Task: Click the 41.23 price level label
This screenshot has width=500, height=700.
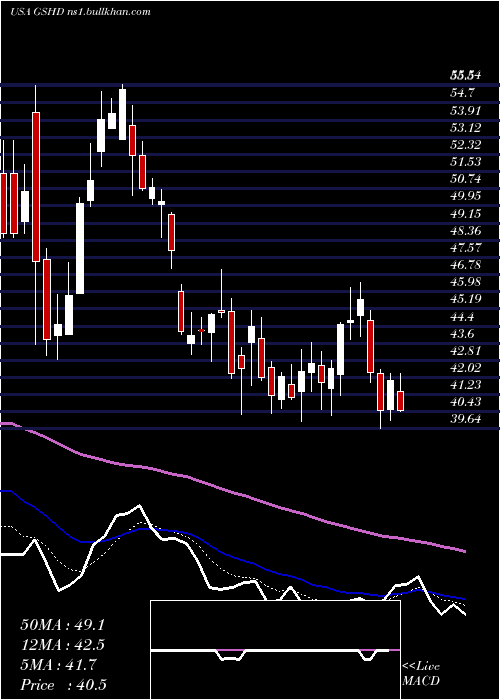Action: [x=466, y=385]
